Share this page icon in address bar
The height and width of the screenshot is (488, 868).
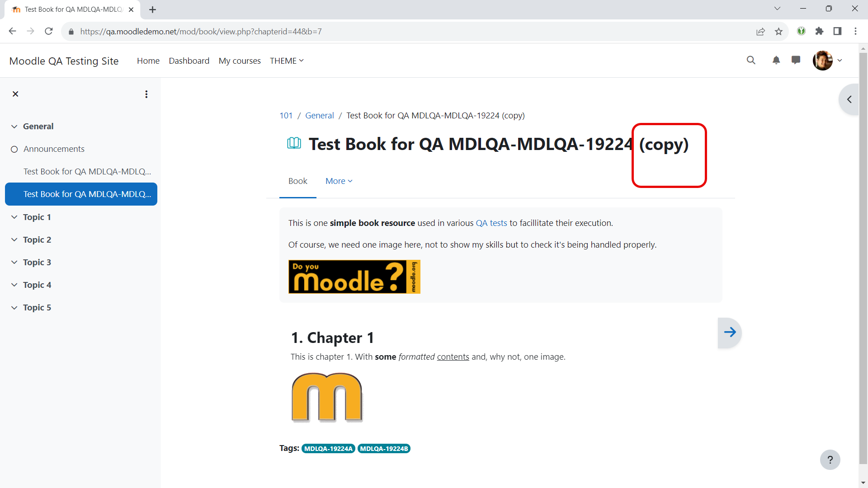pos(760,31)
